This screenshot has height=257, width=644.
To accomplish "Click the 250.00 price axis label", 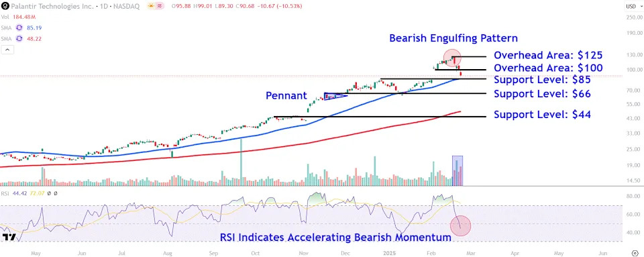I will 634,17.
